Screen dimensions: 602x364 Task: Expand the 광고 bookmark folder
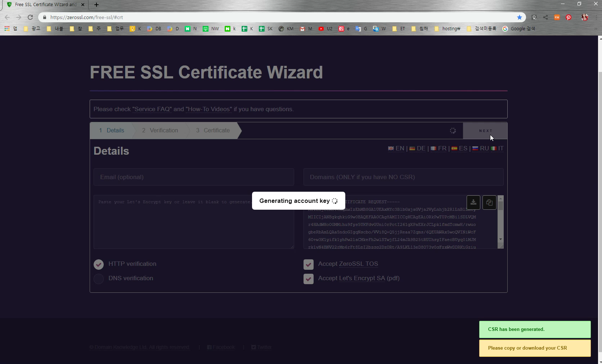[32, 28]
